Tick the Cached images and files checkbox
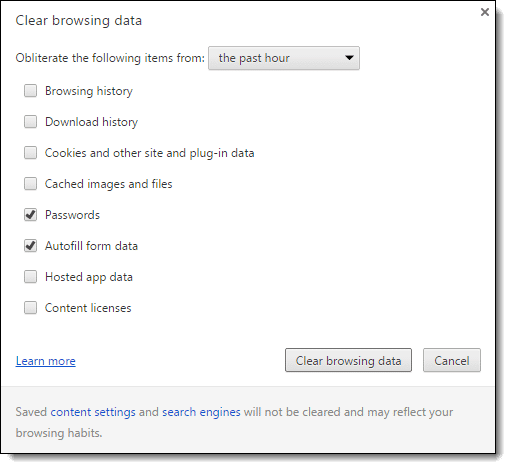The image size is (511, 469). coord(30,184)
